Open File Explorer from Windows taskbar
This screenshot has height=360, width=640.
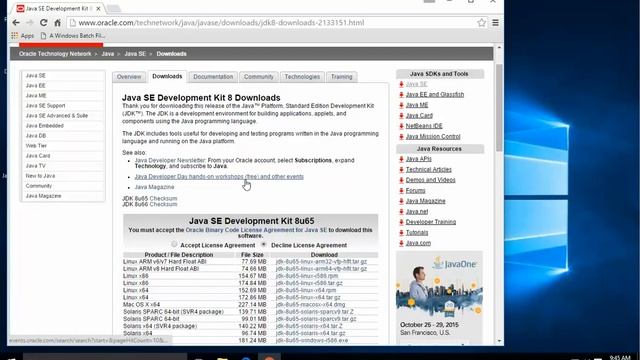point(222,358)
